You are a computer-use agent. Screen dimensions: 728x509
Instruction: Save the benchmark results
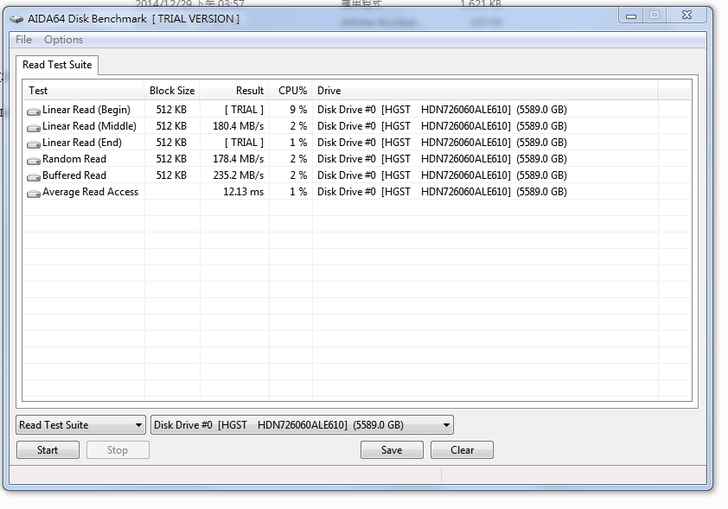(392, 450)
